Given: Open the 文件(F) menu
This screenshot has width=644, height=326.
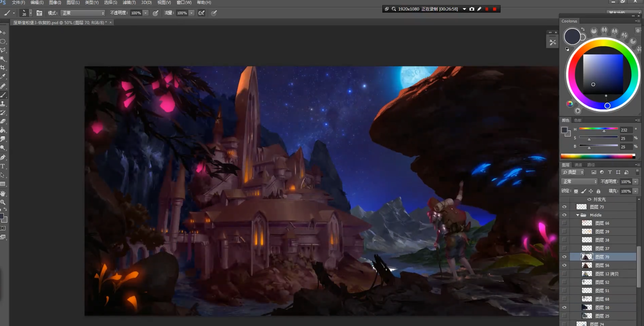Looking at the screenshot, I should pos(18,2).
